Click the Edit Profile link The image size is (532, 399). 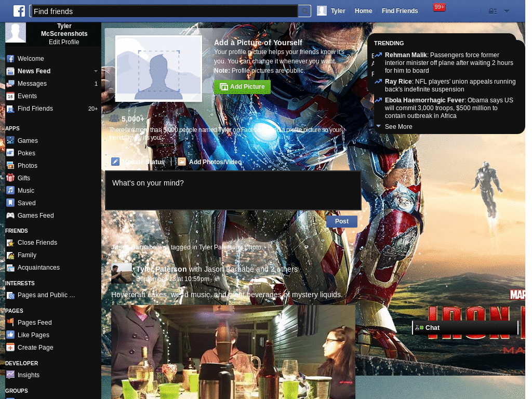[x=64, y=42]
